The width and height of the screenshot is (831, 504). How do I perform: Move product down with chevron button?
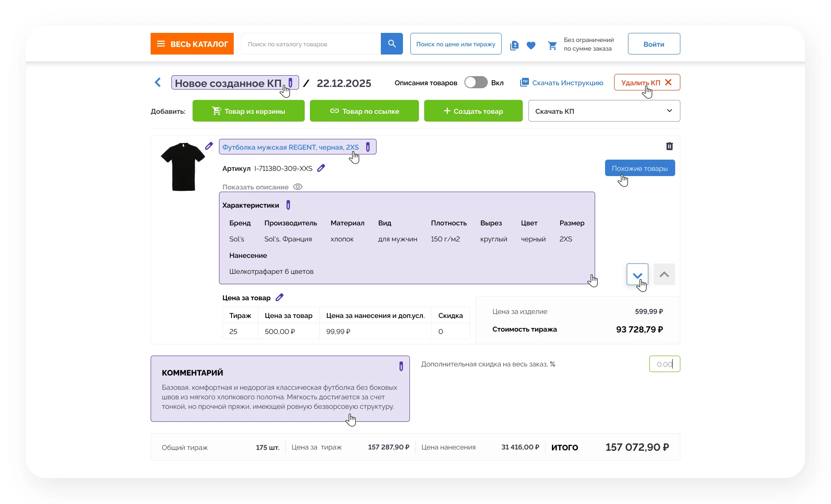pos(637,274)
